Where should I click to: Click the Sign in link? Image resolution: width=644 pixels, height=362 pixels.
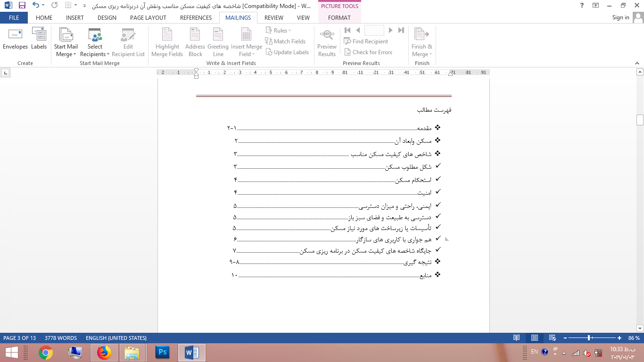coord(620,17)
